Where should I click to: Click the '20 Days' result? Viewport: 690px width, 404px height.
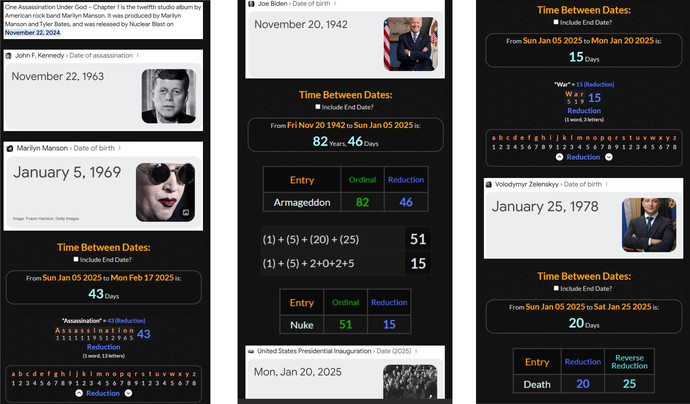[x=584, y=323]
